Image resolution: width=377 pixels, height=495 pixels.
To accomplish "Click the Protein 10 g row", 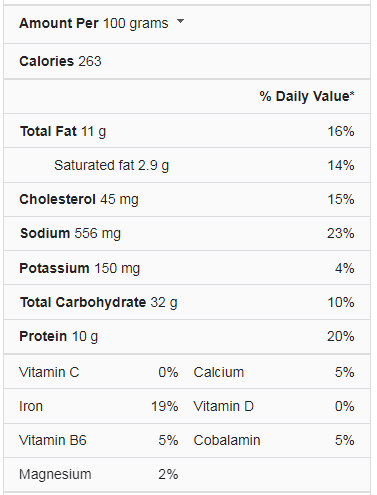I will [x=187, y=336].
